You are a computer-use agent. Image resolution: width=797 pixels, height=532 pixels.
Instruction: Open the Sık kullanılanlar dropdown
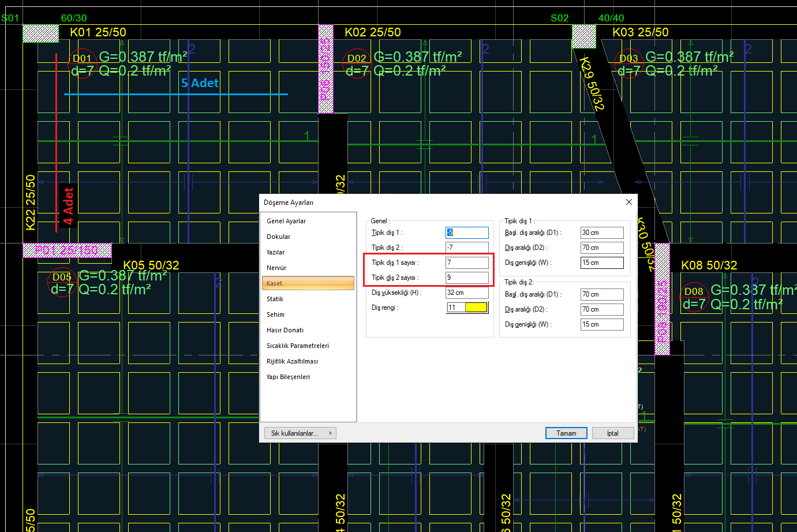(x=300, y=433)
